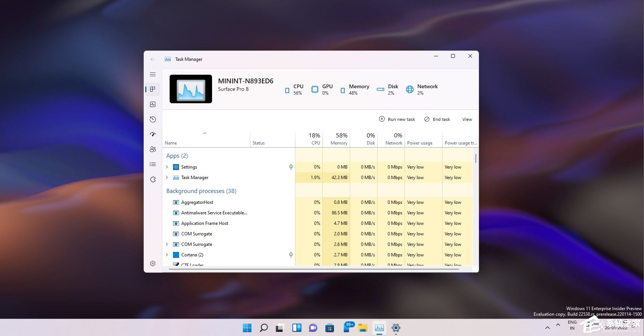Open the Details page in sidebar
Image resolution: width=644 pixels, height=336 pixels.
[153, 164]
